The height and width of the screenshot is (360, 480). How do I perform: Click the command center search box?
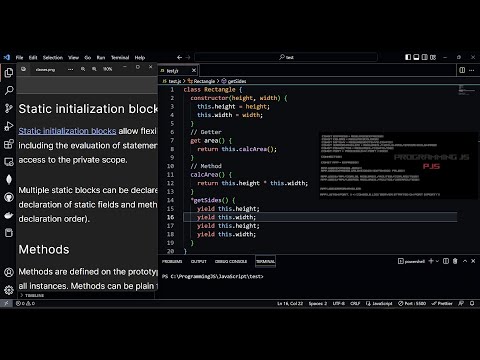[x=286, y=57]
